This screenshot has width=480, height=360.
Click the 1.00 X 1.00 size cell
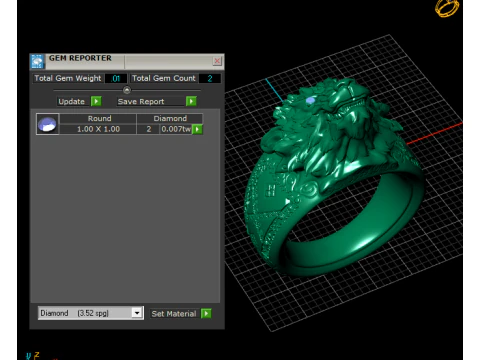98,129
